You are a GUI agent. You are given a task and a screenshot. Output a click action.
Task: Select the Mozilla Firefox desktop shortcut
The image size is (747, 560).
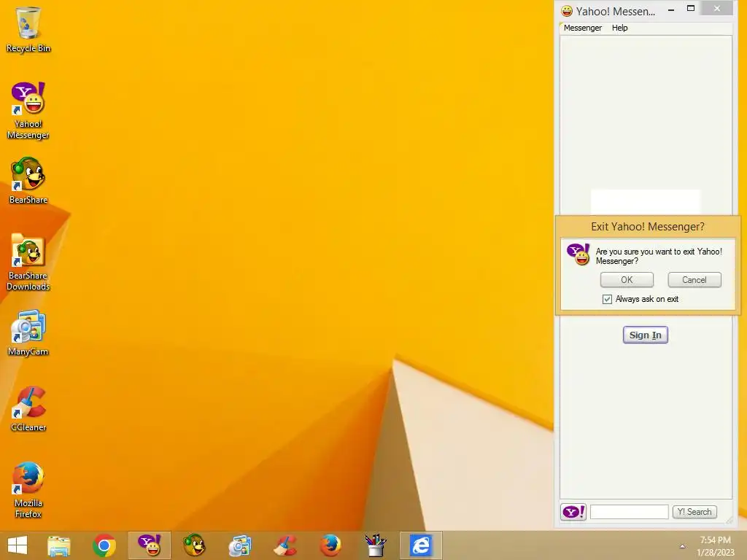[x=28, y=489]
